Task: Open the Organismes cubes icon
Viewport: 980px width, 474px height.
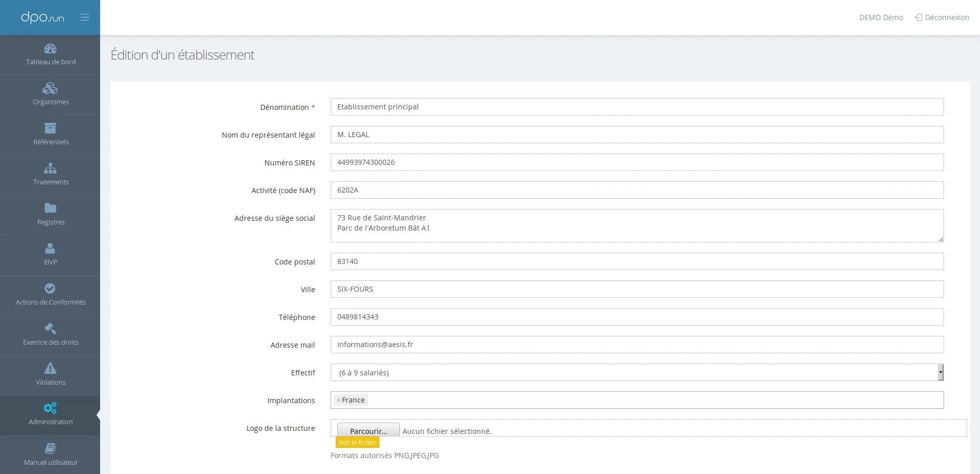Action: click(x=50, y=88)
